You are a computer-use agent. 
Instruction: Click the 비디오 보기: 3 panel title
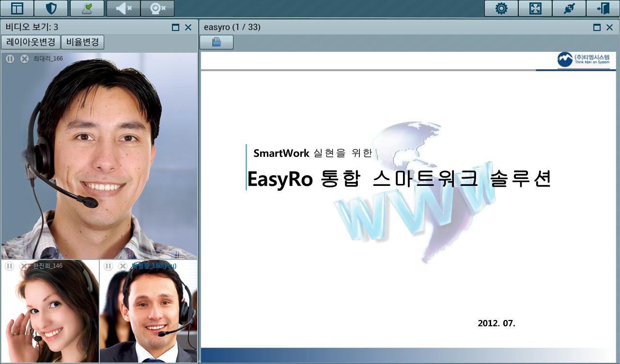(31, 28)
